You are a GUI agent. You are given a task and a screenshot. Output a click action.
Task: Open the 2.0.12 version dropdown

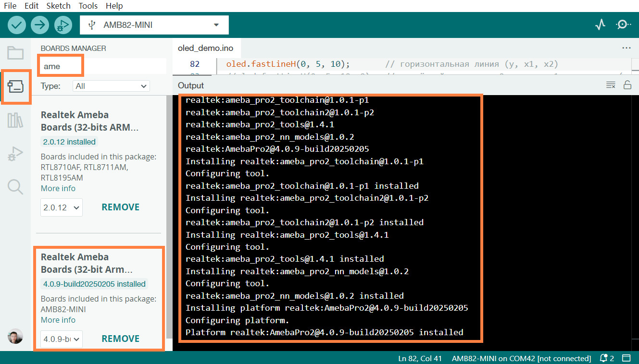coord(62,207)
